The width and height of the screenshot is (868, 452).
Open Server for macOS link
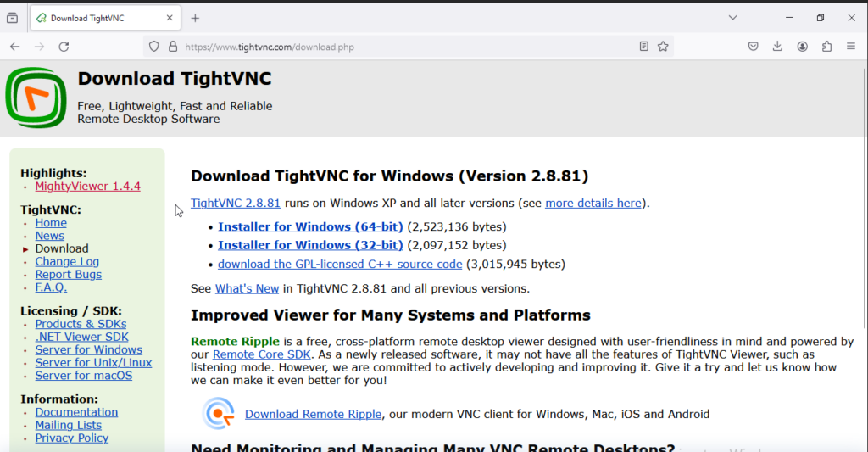click(x=84, y=375)
